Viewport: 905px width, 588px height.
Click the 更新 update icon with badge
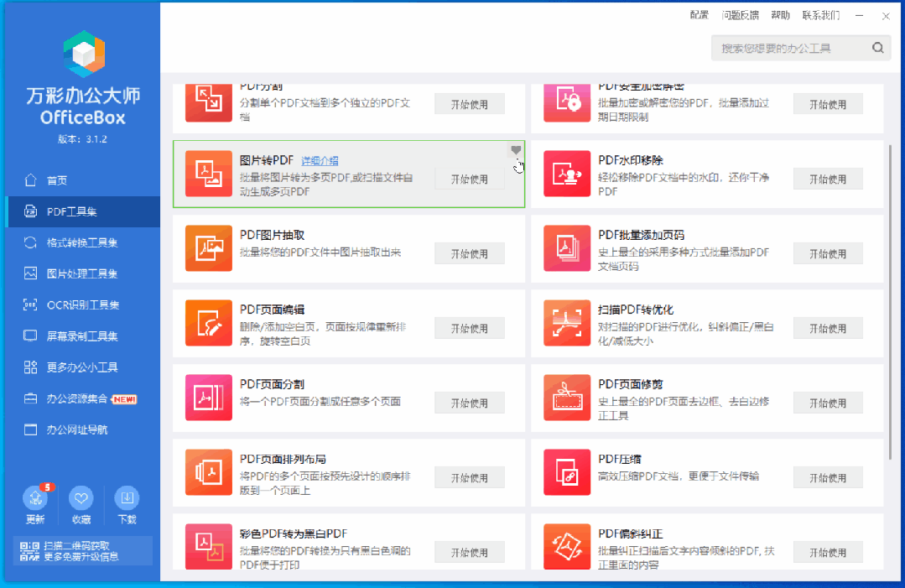pyautogui.click(x=35, y=497)
